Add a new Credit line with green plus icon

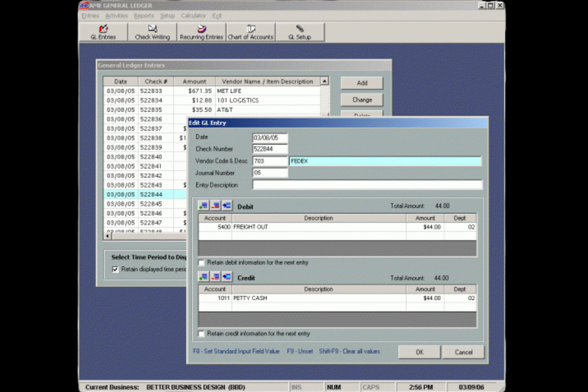203,277
